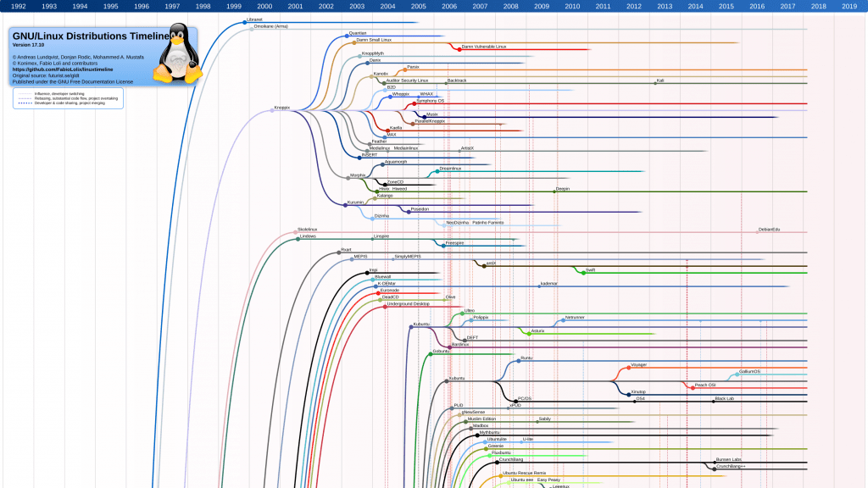Select the 1992 year column header
The width and height of the screenshot is (868, 488).
tap(18, 6)
